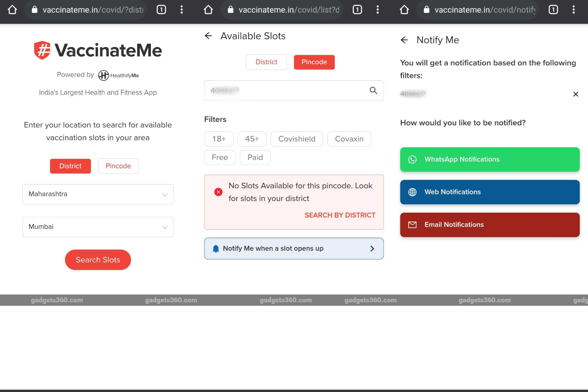
Task: Click the HealthifyMe logo
Action: 119,75
